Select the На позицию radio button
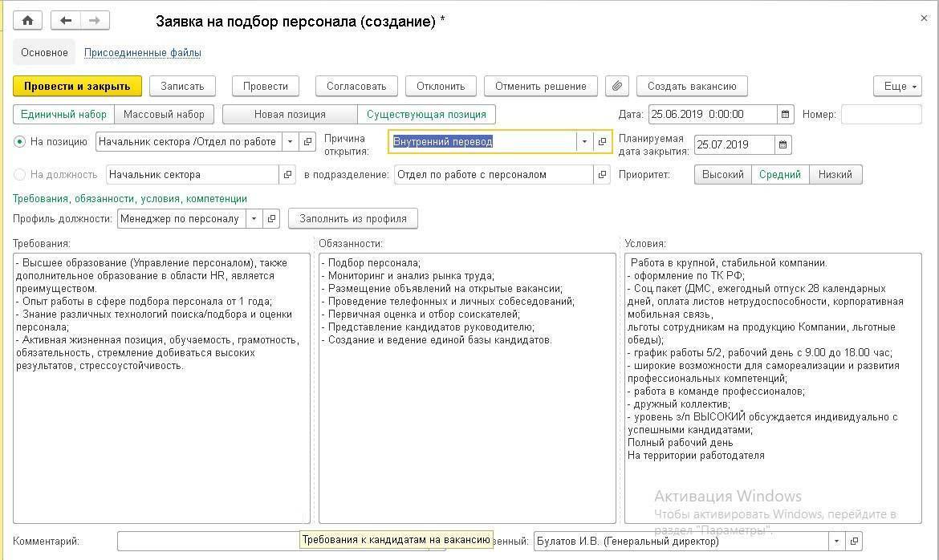This screenshot has height=560, width=939. [x=20, y=142]
